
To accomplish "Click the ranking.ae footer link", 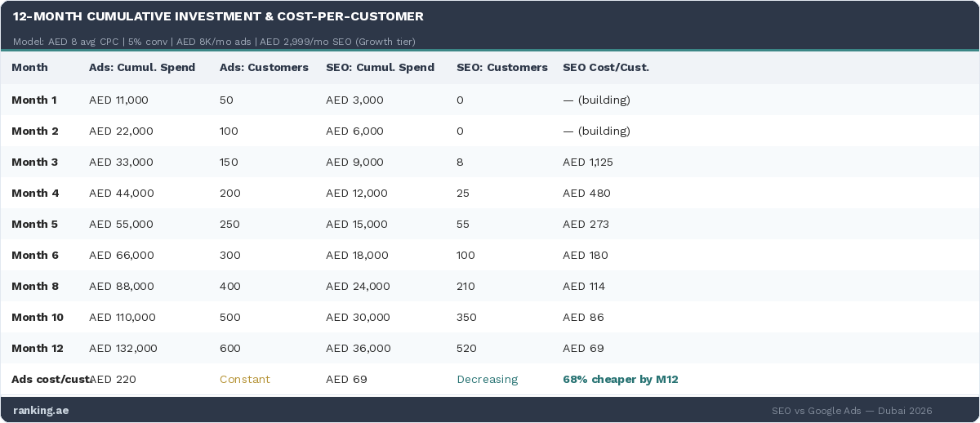I will coord(41,411).
